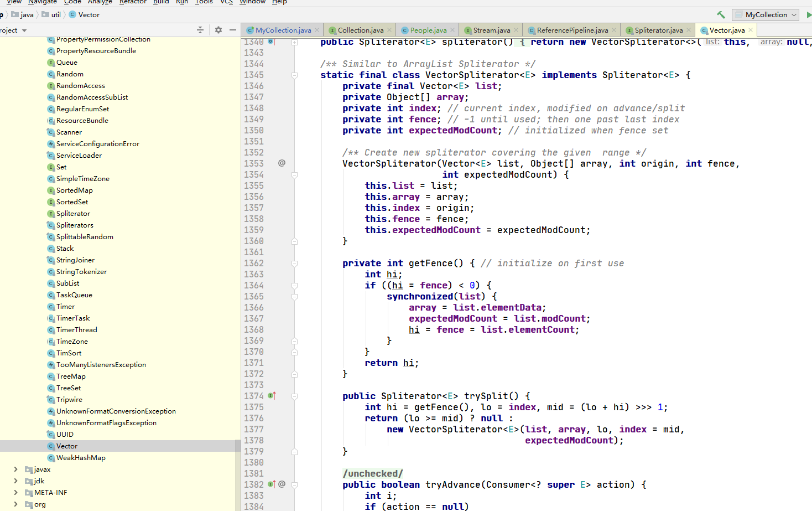Click the Project panel collapse-all icon
Screen dimensions: 812x511
(200, 30)
